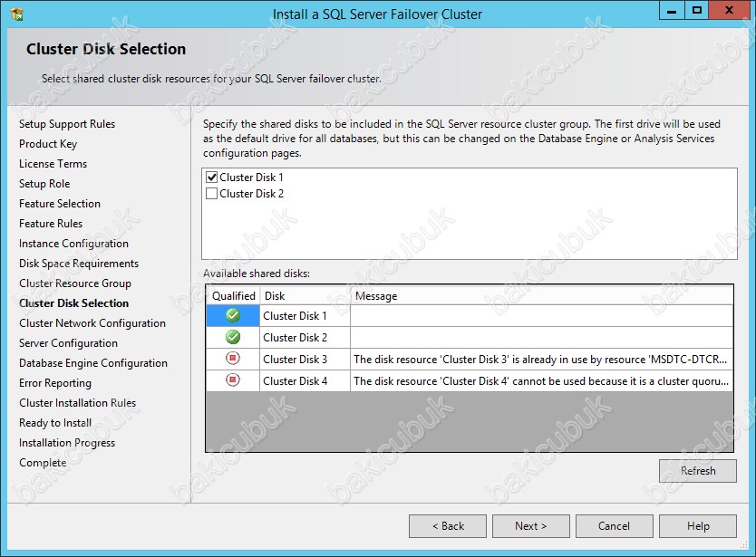The image size is (756, 557).
Task: Maximize the setup window
Action: point(697,11)
